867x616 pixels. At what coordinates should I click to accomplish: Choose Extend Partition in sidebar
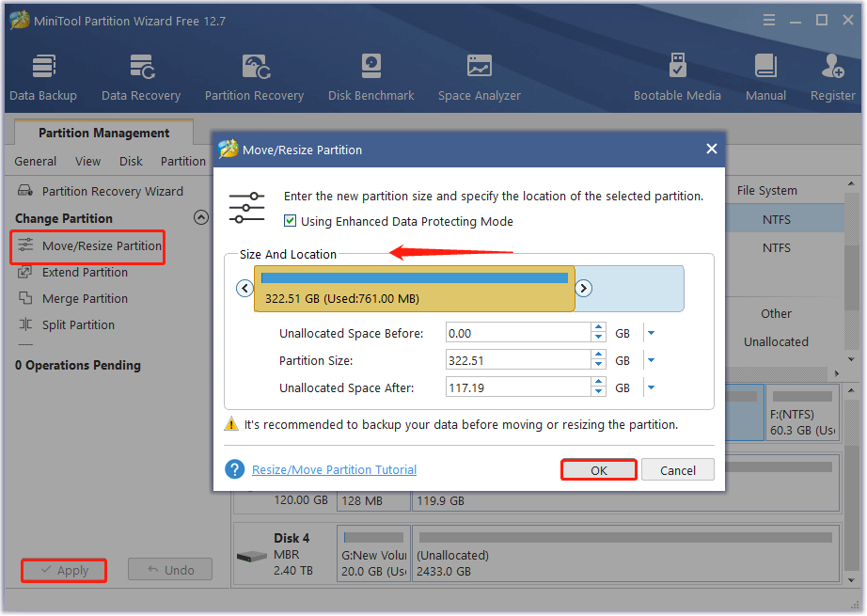click(x=73, y=272)
